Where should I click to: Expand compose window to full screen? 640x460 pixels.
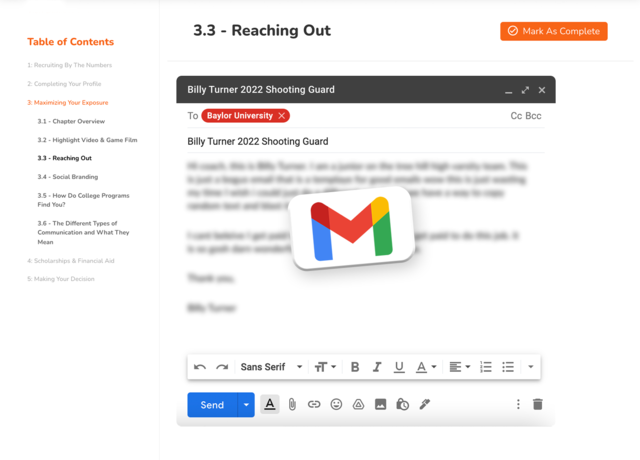(525, 90)
